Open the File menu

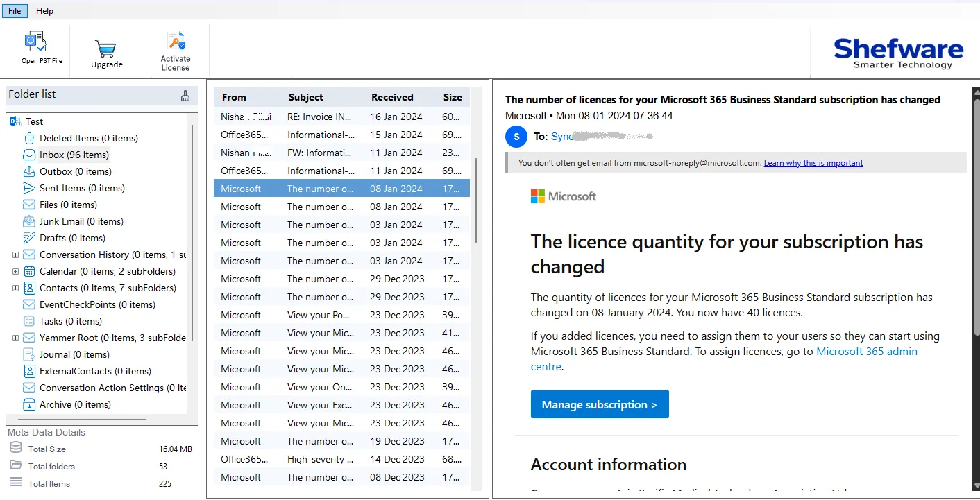pyautogui.click(x=15, y=11)
